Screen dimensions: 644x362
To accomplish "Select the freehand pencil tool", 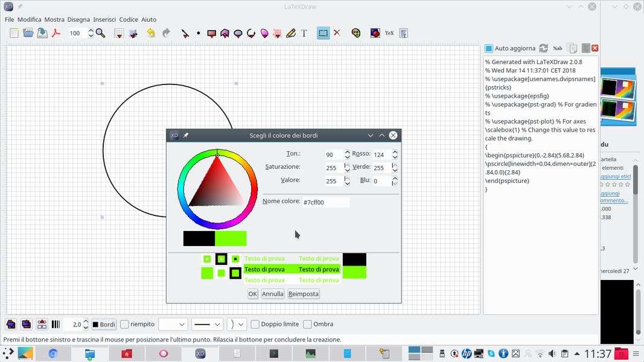I will [291, 33].
